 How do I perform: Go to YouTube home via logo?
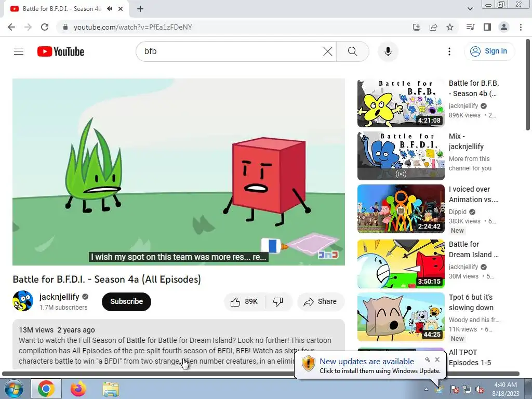click(61, 51)
